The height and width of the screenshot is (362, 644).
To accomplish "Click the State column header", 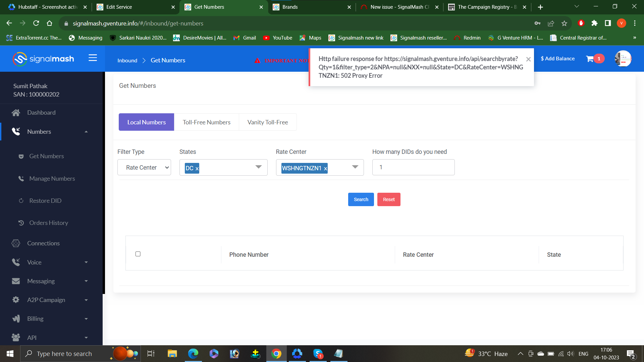I will click(554, 255).
